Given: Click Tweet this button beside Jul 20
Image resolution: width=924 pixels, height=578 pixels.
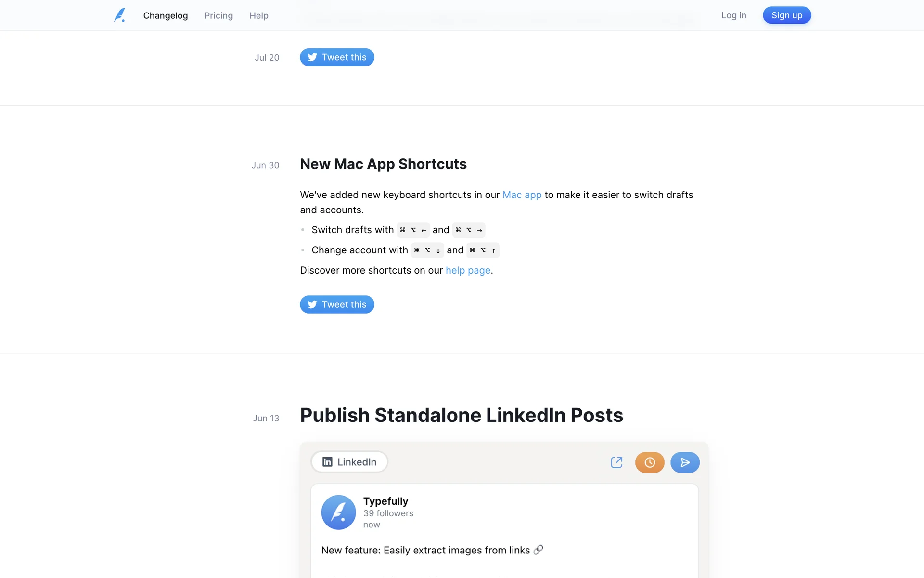Looking at the screenshot, I should coord(337,57).
